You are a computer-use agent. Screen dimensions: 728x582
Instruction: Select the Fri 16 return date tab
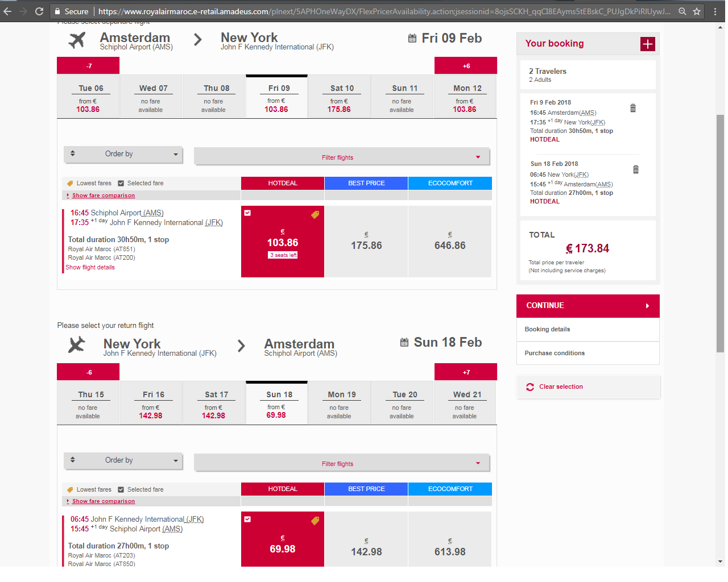(151, 403)
